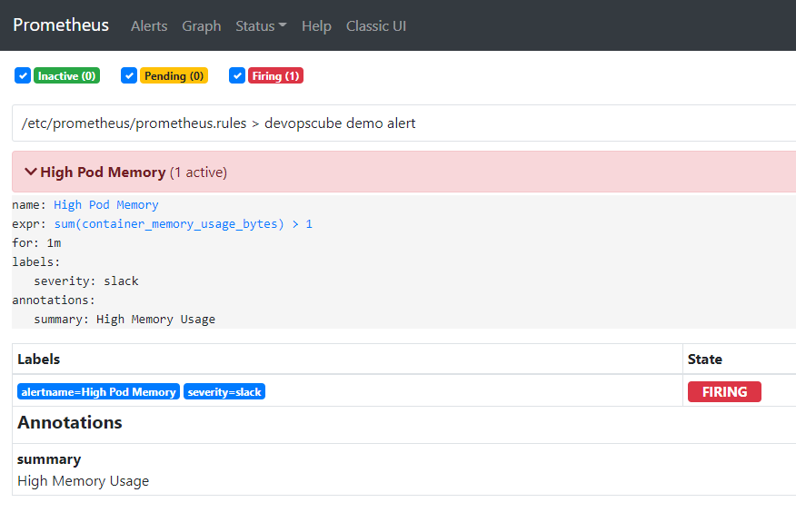The image size is (796, 532).
Task: Uncheck the Inactive alerts checkbox
Action: [23, 75]
